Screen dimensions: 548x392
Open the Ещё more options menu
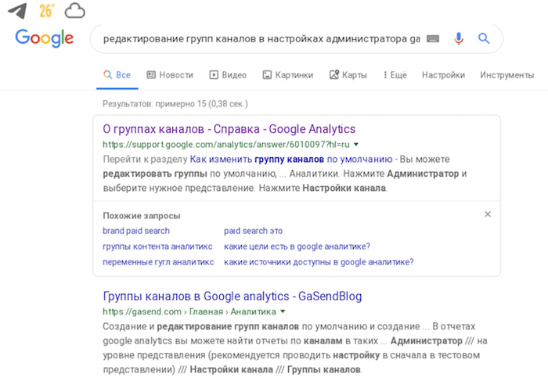tap(395, 75)
